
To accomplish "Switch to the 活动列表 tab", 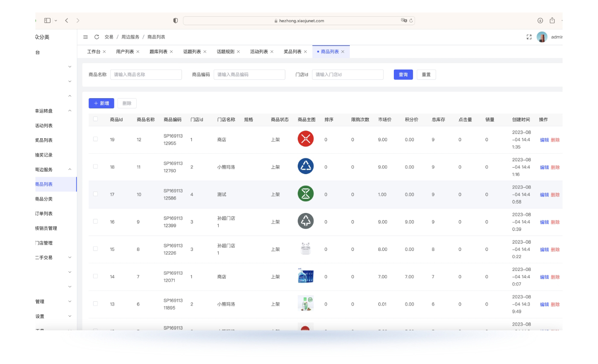I will 259,52.
